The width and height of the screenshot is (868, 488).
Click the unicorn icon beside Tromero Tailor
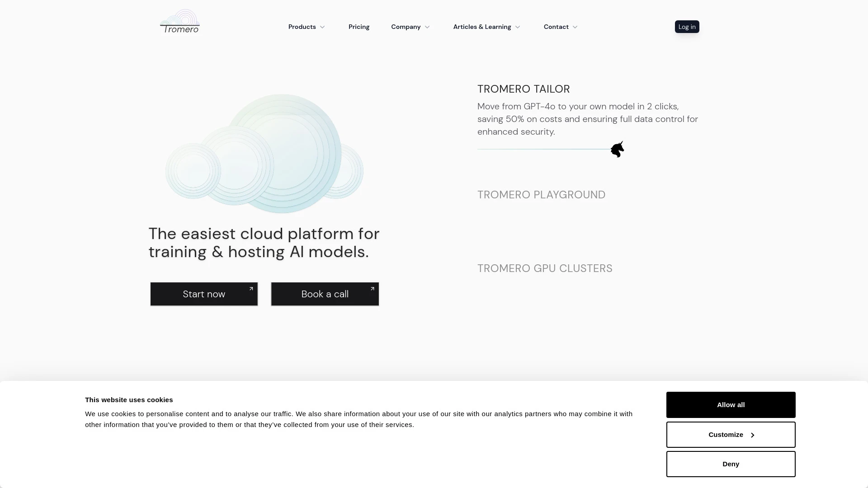tap(617, 149)
